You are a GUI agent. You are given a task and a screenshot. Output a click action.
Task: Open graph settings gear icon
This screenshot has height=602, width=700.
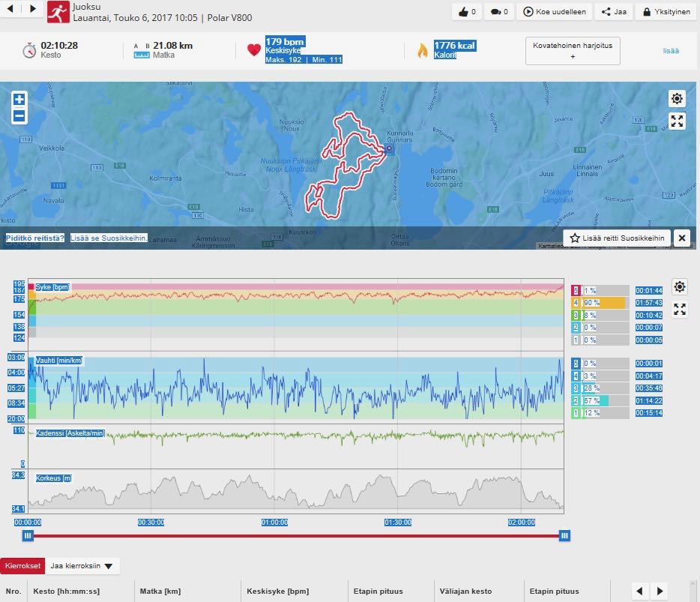(679, 287)
